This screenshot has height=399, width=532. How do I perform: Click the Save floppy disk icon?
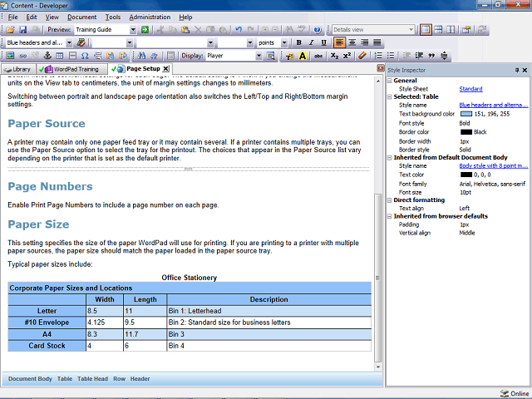tap(22, 30)
